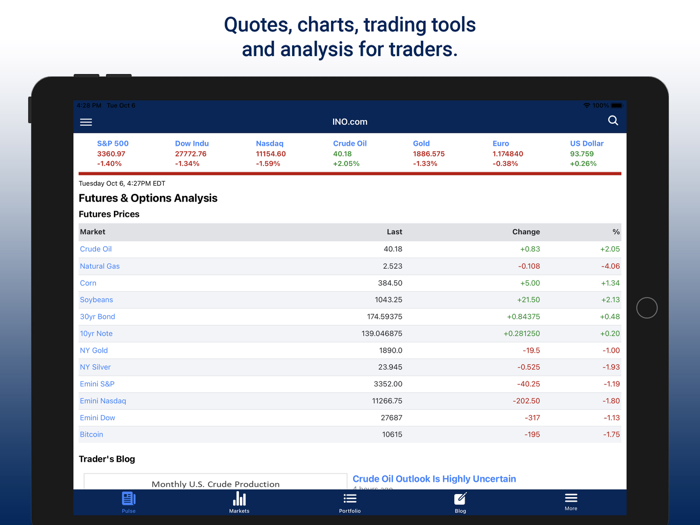Screen dimensions: 700x525
Task: Open Emini S&P futures link
Action: click(97, 384)
